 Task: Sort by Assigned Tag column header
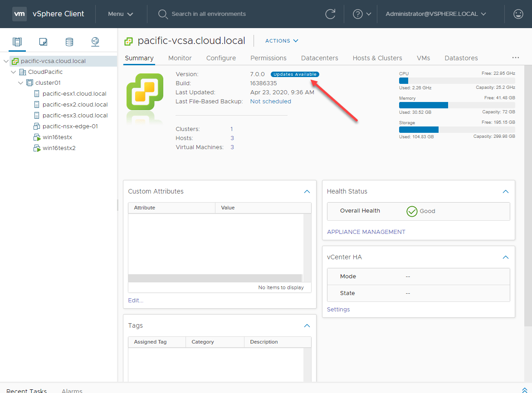157,342
